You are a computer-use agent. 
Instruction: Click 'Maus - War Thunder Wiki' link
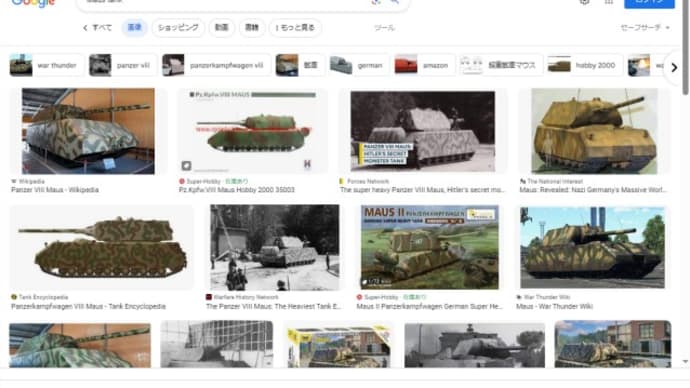554,307
